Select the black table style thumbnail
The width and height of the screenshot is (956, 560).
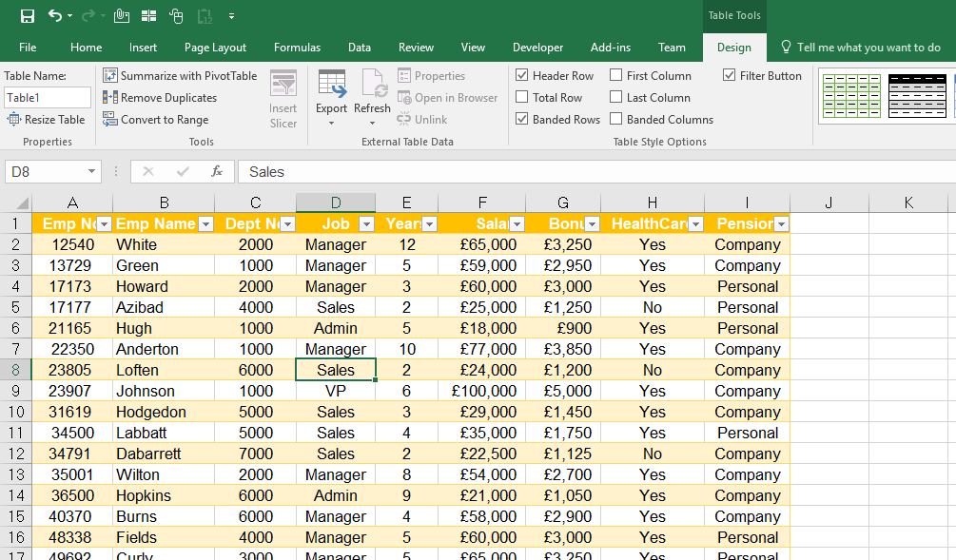tap(918, 96)
